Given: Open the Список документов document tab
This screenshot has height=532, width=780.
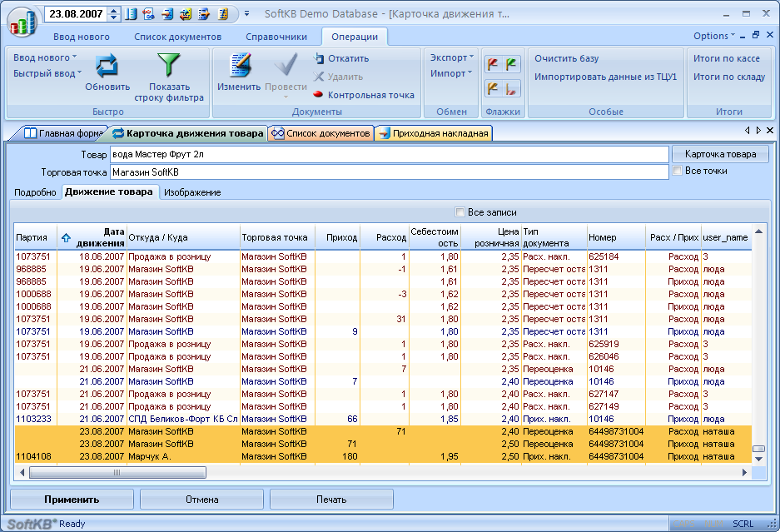Looking at the screenshot, I should (320, 133).
